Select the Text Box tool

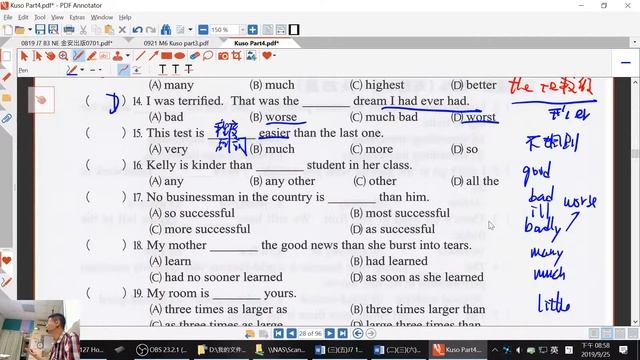click(104, 56)
